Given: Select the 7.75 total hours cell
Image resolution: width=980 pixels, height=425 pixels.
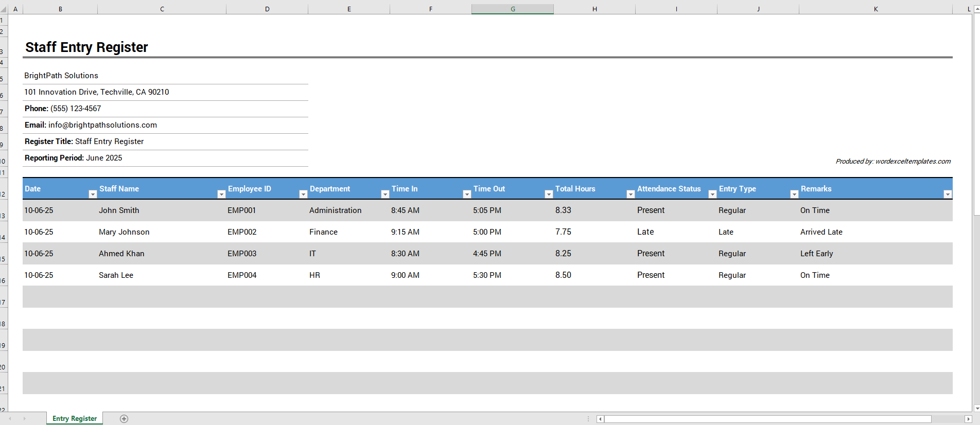Looking at the screenshot, I should click(594, 232).
